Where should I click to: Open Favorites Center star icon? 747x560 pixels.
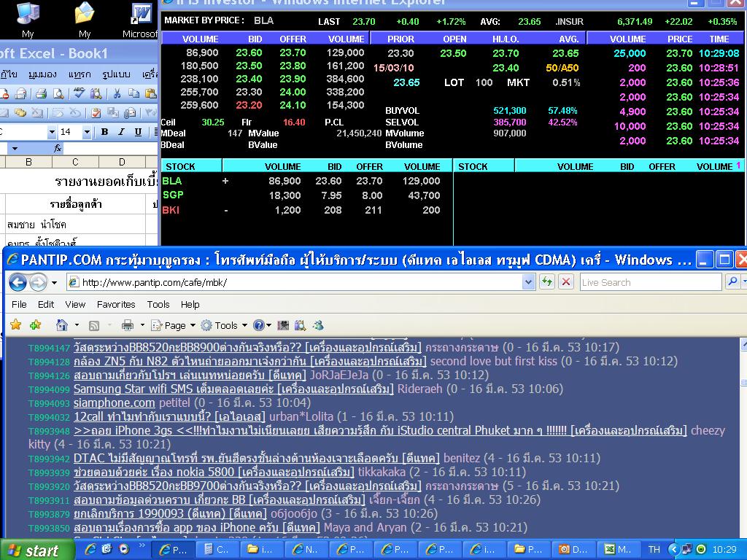(16, 324)
